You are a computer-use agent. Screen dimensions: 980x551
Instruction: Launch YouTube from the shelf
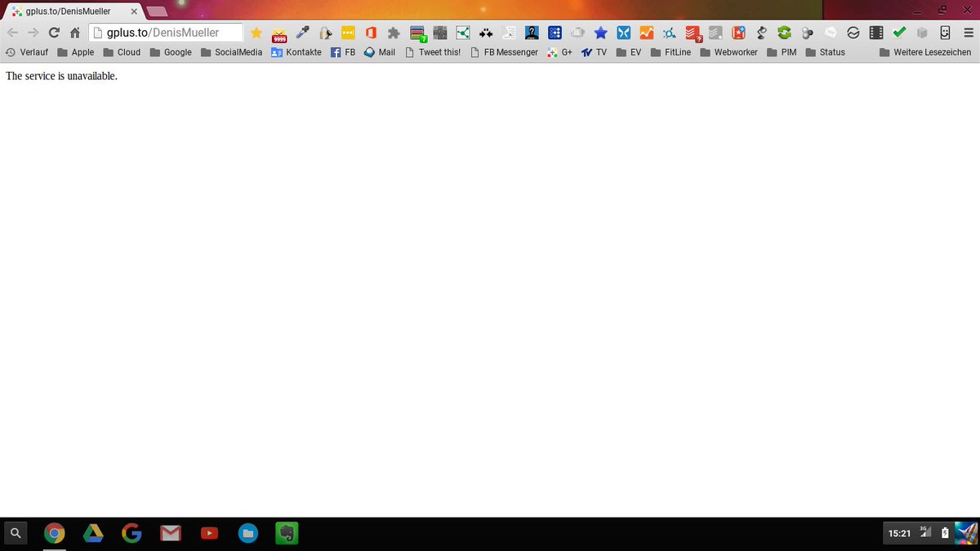click(x=209, y=534)
